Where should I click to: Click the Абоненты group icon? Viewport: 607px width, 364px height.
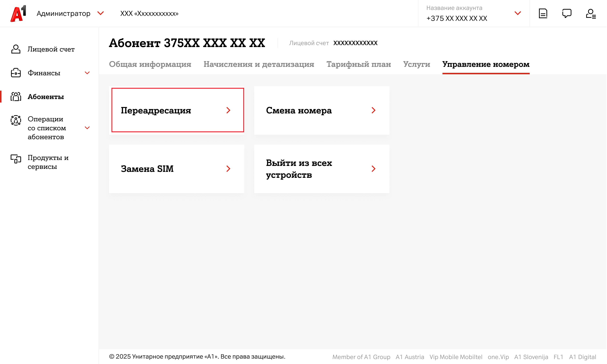pos(16,97)
